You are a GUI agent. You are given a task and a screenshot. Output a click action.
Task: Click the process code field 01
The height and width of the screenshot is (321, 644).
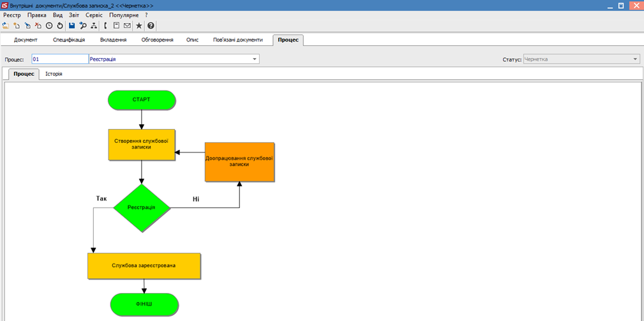(60, 59)
